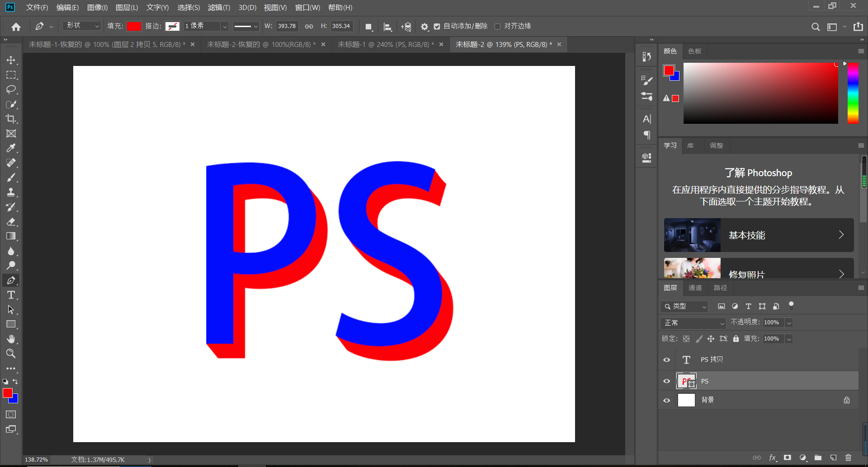The image size is (868, 467).
Task: Enable the 对齐边缘 checkbox
Action: pos(498,27)
